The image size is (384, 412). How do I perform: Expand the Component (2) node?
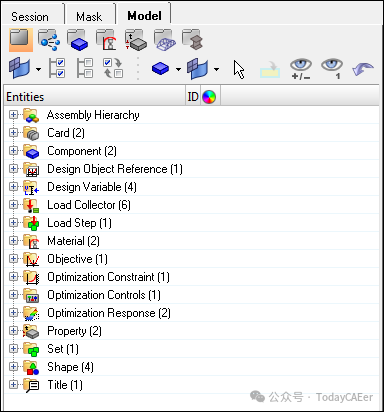(x=13, y=151)
